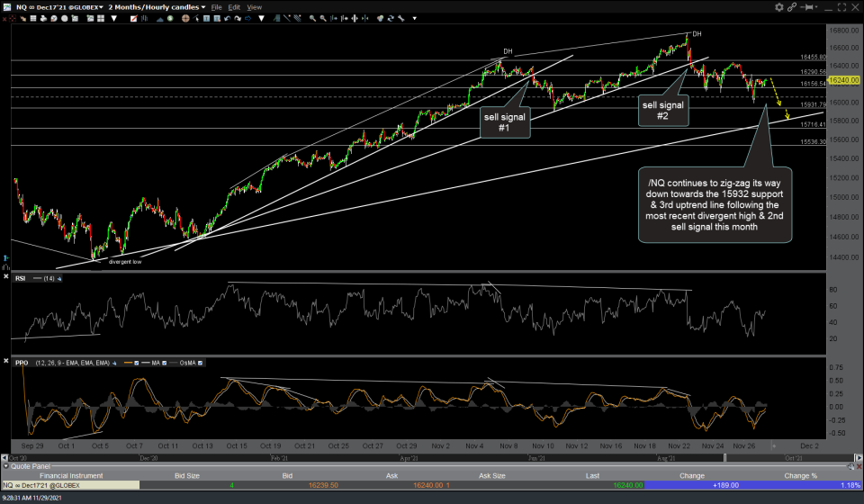This screenshot has width=864, height=504.
Task: Click the refresh chart arrows icon
Action: point(391,18)
